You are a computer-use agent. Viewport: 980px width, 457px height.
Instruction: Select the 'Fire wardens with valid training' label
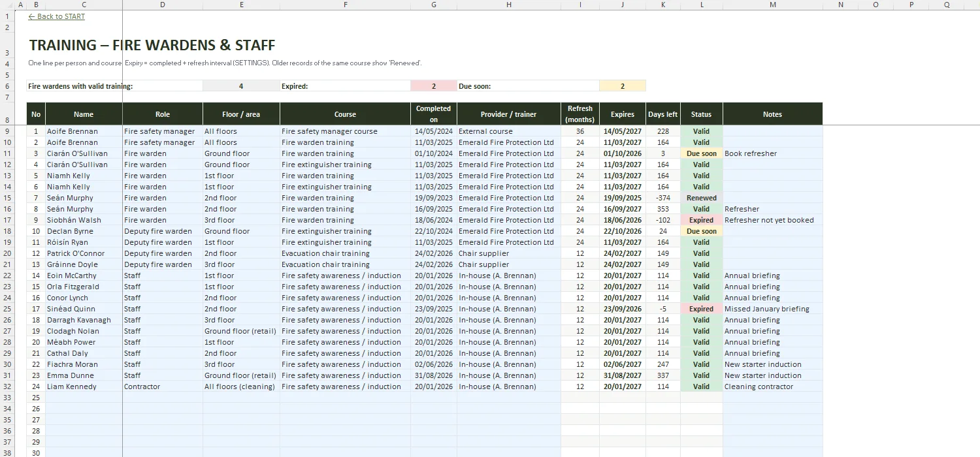(x=81, y=86)
